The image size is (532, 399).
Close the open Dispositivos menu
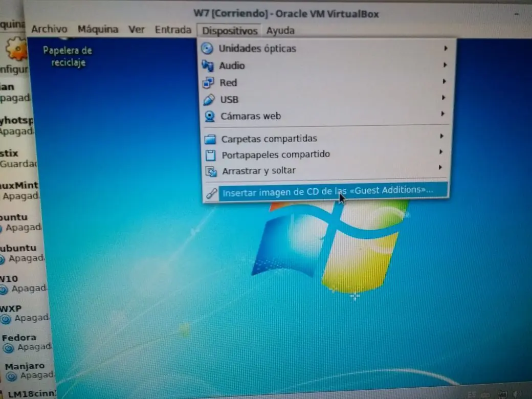point(230,31)
